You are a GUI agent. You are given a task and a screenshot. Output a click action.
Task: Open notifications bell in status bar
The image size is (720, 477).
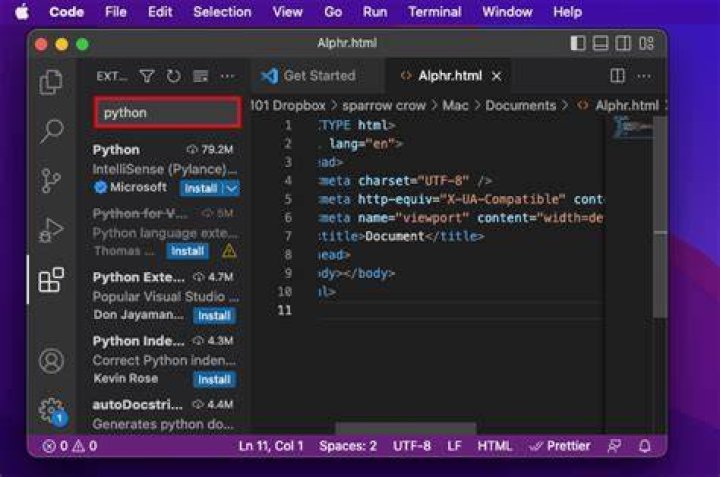click(x=645, y=446)
